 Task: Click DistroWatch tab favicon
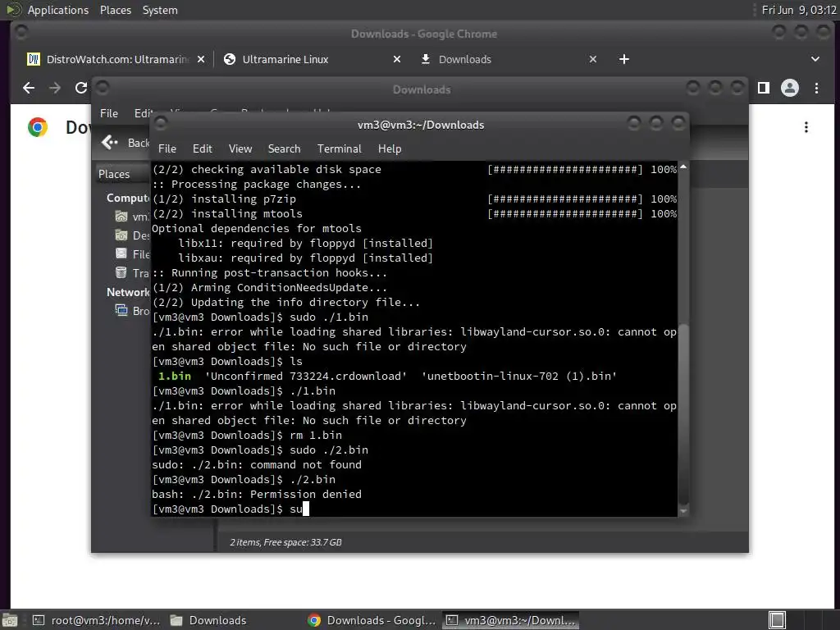[x=33, y=59]
